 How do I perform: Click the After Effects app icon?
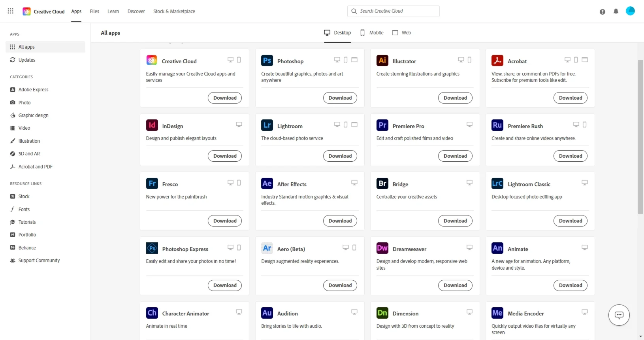tap(267, 183)
